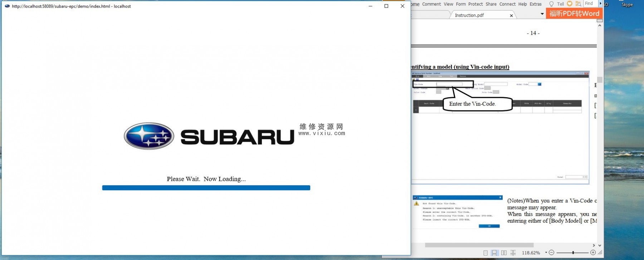Click the Vin-code input screenshot in PDF
Image resolution: width=644 pixels, height=260 pixels.
coord(500,127)
